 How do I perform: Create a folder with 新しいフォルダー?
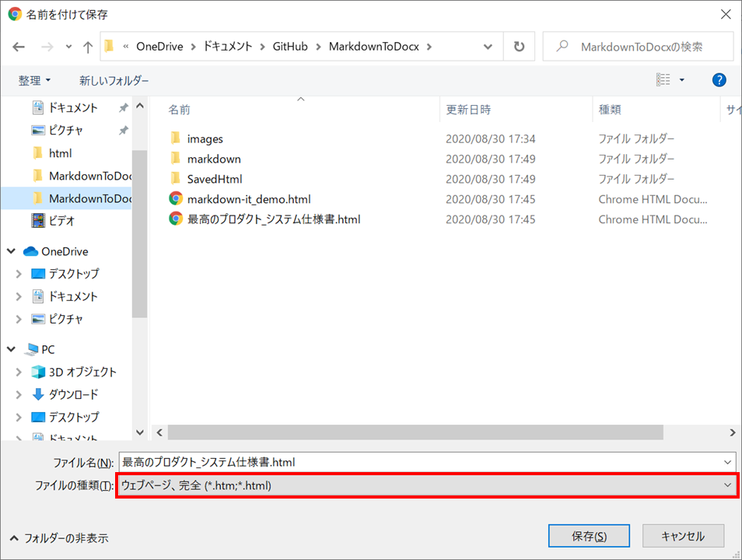(114, 80)
